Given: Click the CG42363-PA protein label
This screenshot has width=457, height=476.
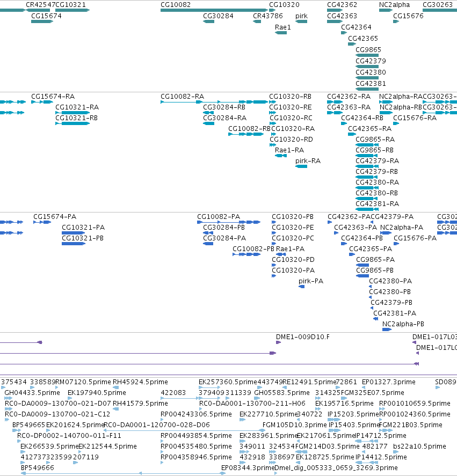Looking at the screenshot, I should point(356,228).
